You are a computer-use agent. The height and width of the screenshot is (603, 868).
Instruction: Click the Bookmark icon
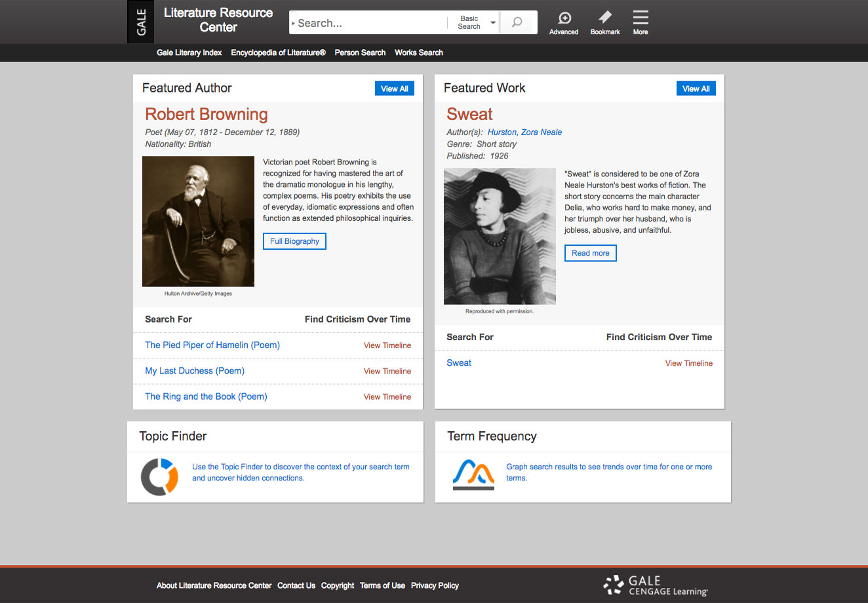[x=605, y=23]
